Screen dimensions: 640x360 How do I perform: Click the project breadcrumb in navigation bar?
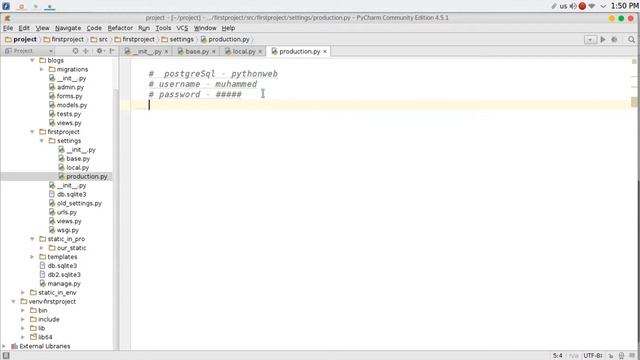(21, 40)
